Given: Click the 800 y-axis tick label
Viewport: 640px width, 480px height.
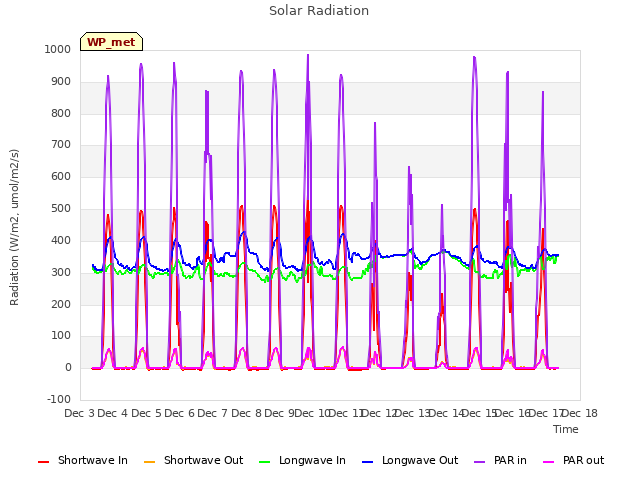Looking at the screenshot, I should (x=61, y=113).
